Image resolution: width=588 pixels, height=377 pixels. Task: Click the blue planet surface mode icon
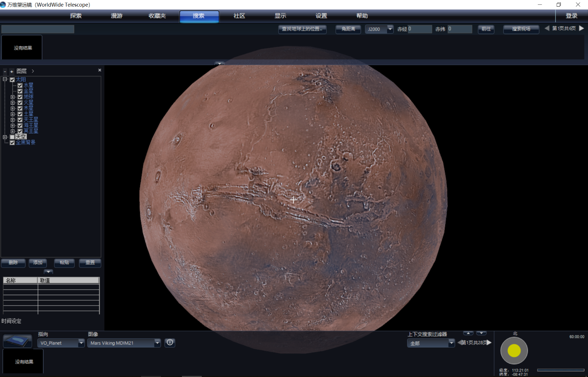17,341
